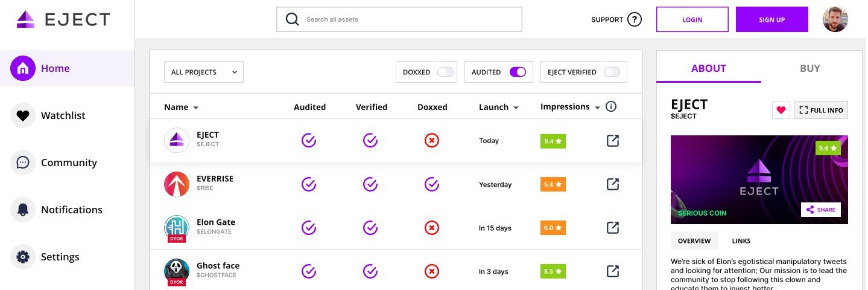This screenshot has height=290, width=868.
Task: Sort by Launch column arrow
Action: click(x=516, y=108)
